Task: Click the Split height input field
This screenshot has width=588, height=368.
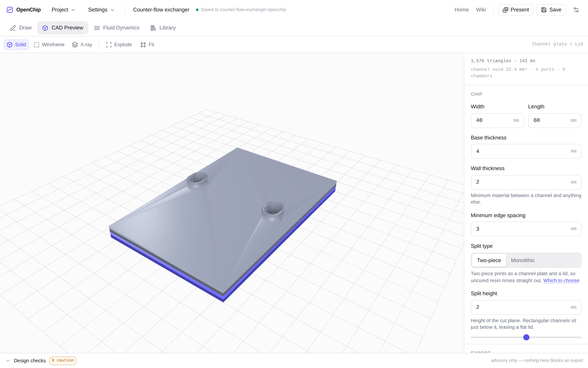Action: tap(526, 307)
